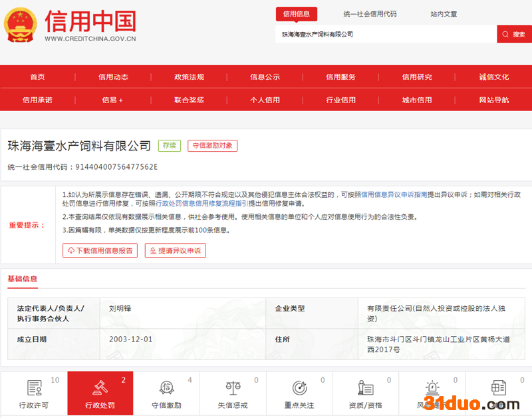Open the 行政许可 category icon
This screenshot has height=418, width=532.
(34, 387)
